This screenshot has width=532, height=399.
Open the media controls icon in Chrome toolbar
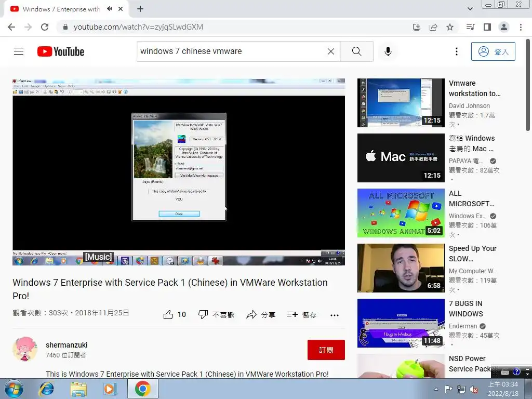[x=470, y=27]
